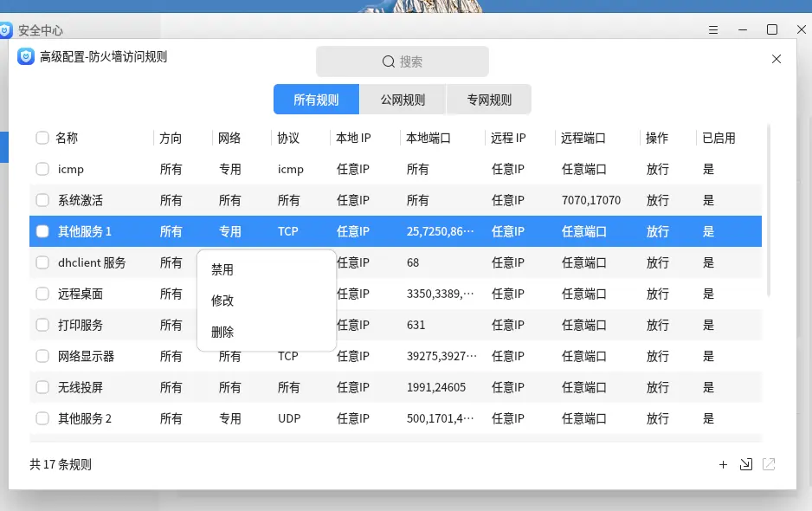The image size is (812, 511).
Task: Choose 修改 from the context menu
Action: point(222,301)
